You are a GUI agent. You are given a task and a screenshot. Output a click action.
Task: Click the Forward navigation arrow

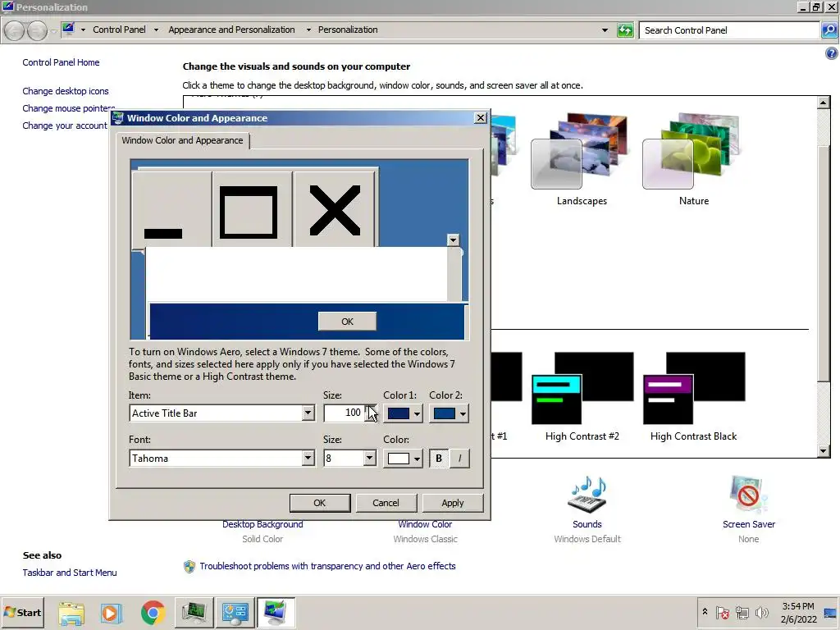pos(36,30)
